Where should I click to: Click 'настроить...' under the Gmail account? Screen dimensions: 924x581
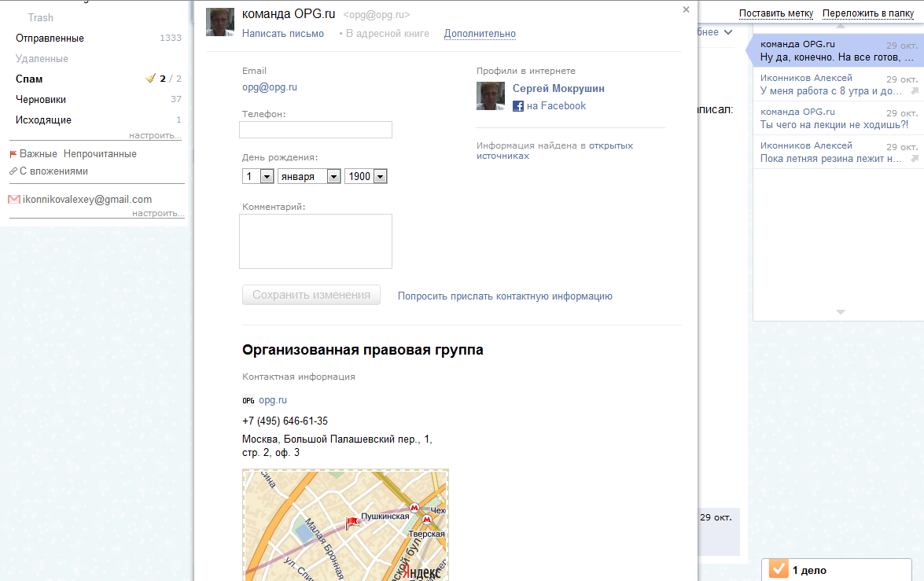click(158, 213)
